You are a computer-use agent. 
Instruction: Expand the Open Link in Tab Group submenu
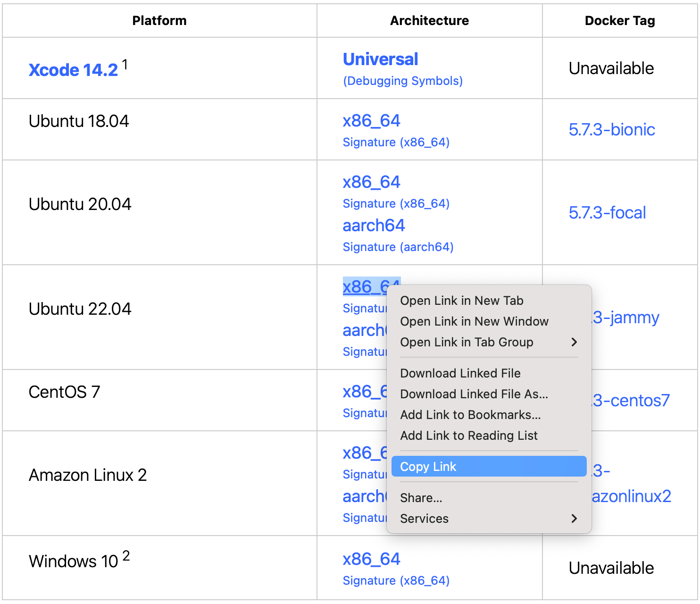[467, 343]
